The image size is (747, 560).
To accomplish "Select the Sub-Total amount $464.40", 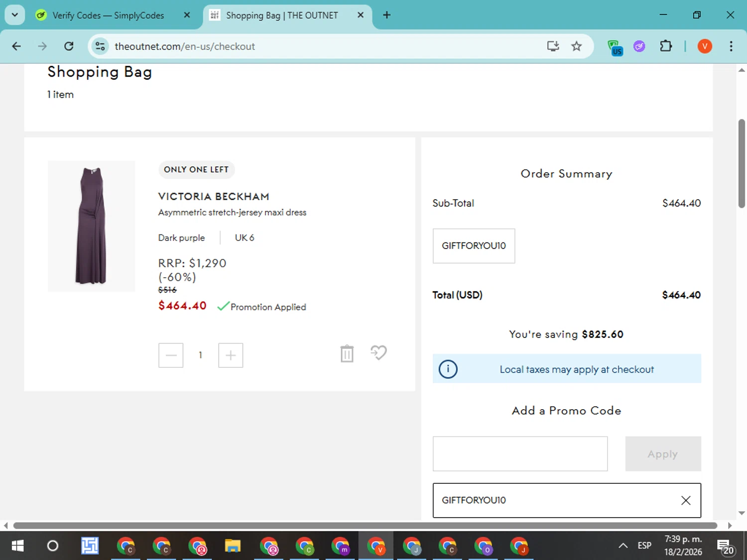I will tap(681, 203).
